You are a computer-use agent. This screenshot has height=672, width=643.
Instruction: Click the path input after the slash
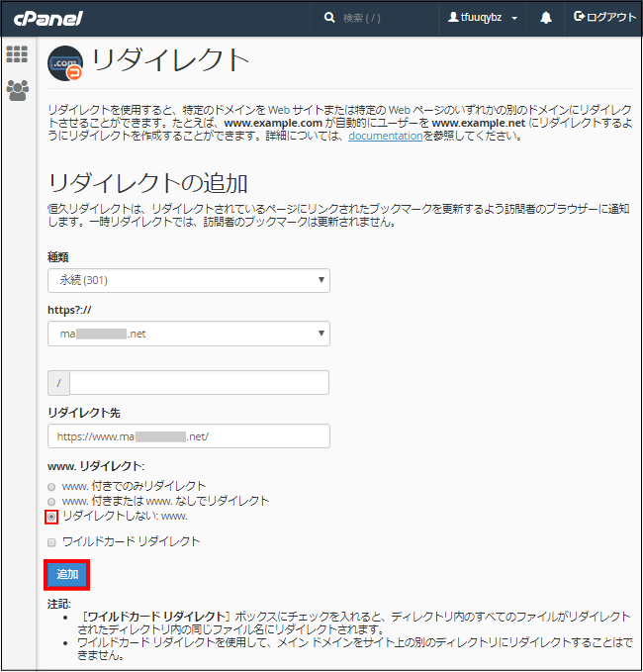click(199, 383)
